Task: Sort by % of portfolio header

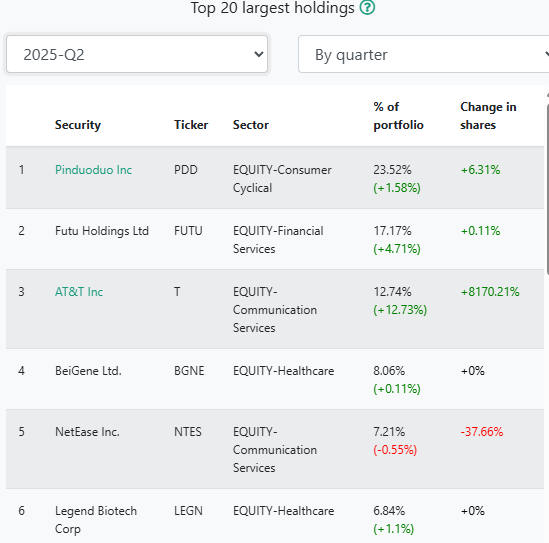Action: click(398, 116)
